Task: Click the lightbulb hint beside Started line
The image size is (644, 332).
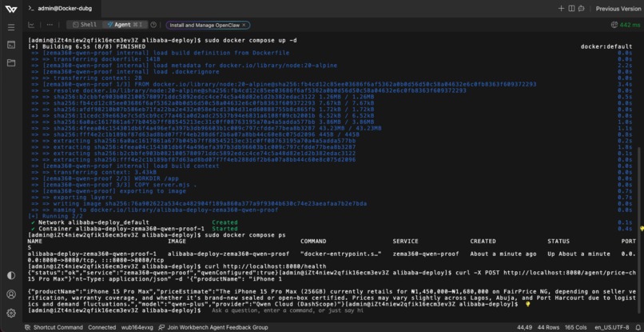Action: tap(642, 228)
